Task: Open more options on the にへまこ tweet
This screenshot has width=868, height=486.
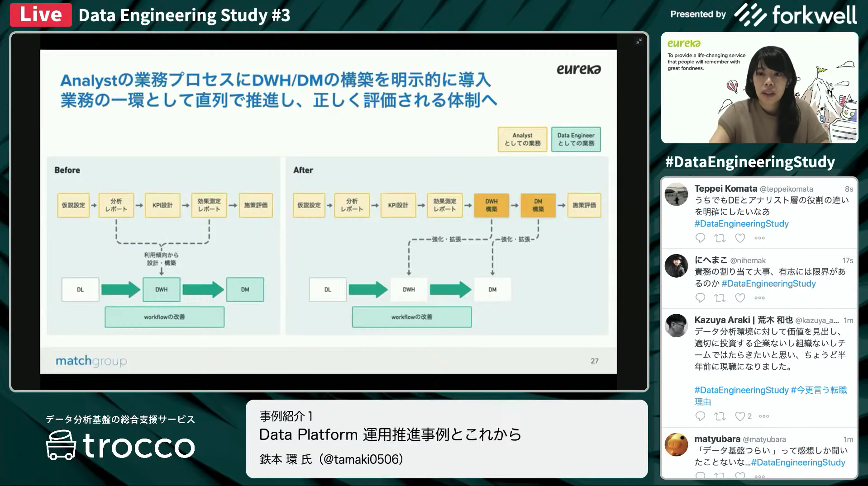Action: pyautogui.click(x=760, y=297)
